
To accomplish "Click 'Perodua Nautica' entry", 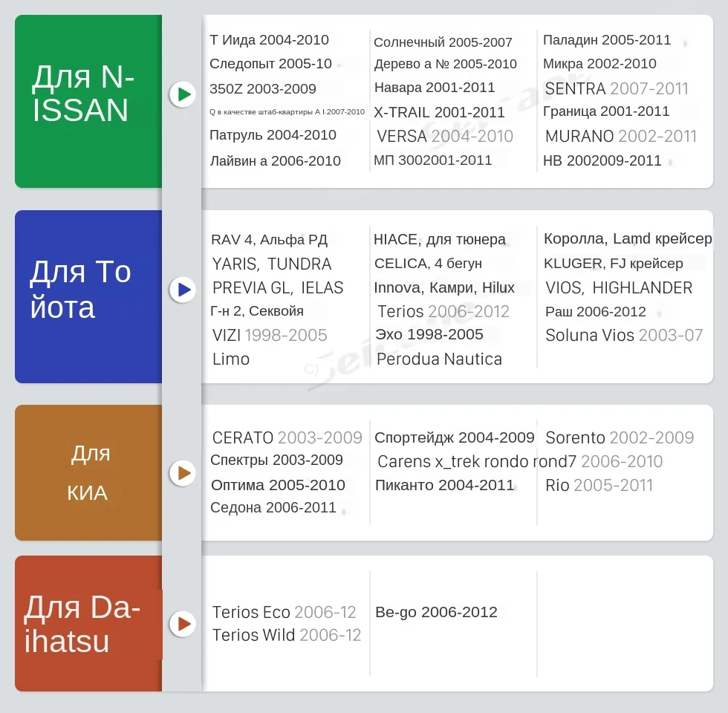I will tap(439, 359).
